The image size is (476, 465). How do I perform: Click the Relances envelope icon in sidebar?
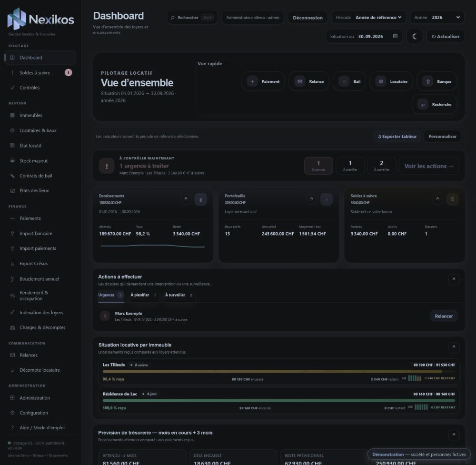[12, 355]
